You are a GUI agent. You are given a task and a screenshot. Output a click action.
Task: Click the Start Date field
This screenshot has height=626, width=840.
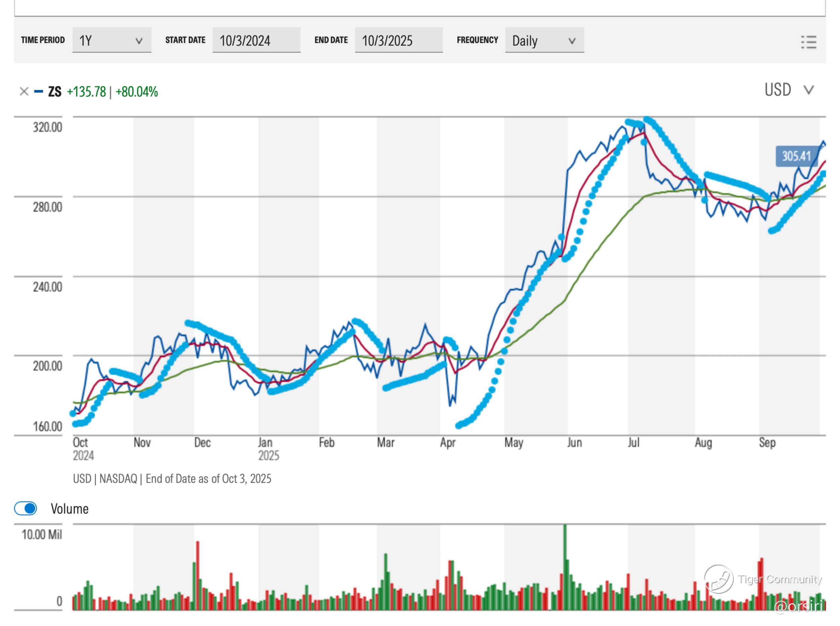(256, 40)
